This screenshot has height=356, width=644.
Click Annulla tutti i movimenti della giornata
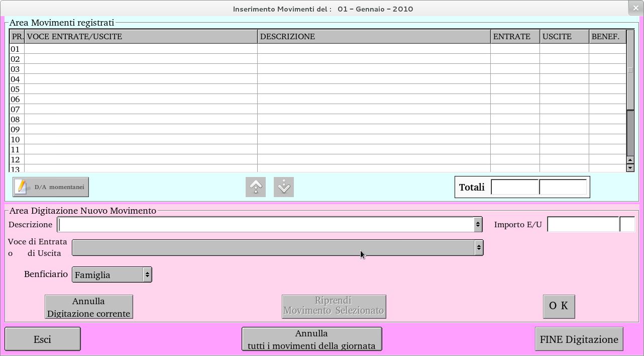tap(311, 339)
